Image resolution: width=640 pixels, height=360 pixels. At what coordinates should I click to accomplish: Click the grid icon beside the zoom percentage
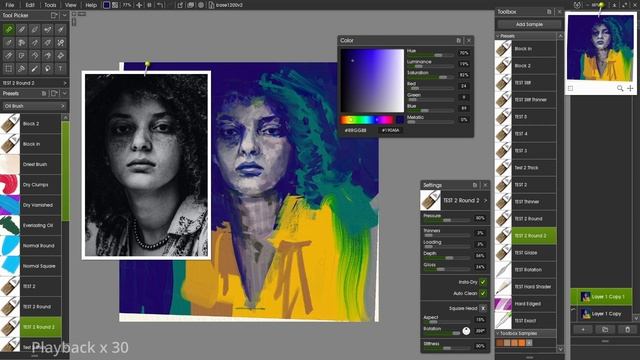(x=115, y=5)
